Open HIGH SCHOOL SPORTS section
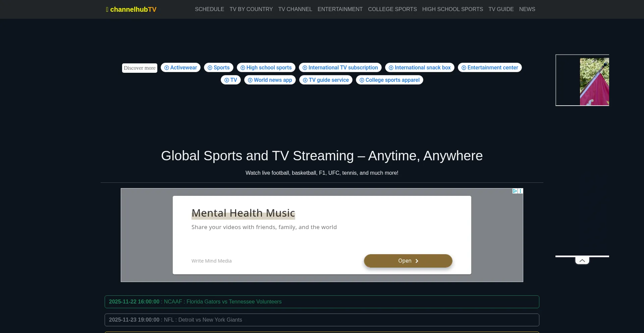This screenshot has width=644, height=333. [452, 9]
